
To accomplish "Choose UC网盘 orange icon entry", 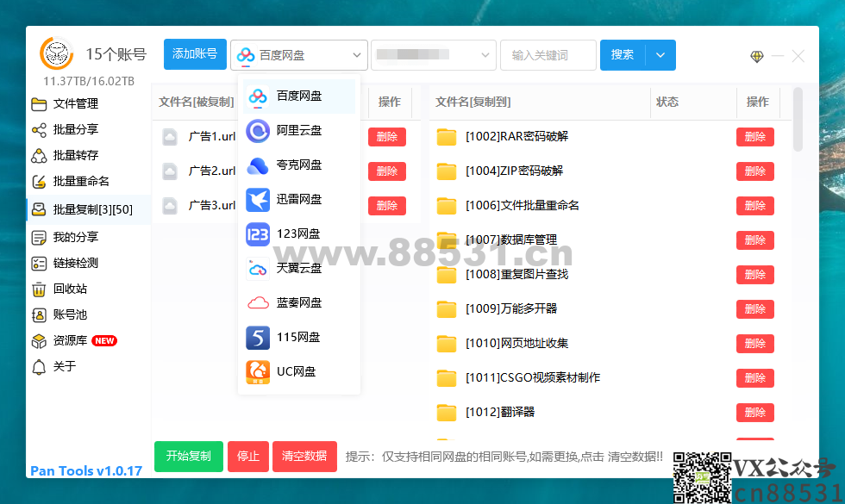I will tap(259, 372).
